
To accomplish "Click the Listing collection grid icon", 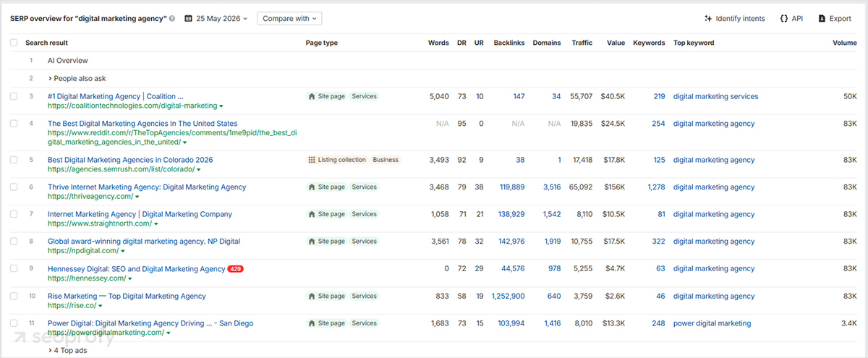I will [x=312, y=160].
